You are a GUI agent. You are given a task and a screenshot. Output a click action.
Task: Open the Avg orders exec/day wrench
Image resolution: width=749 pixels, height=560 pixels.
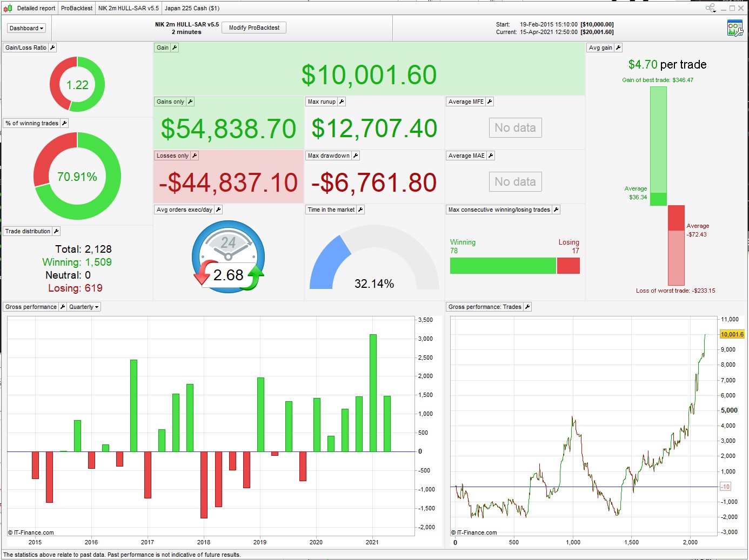tap(218, 210)
